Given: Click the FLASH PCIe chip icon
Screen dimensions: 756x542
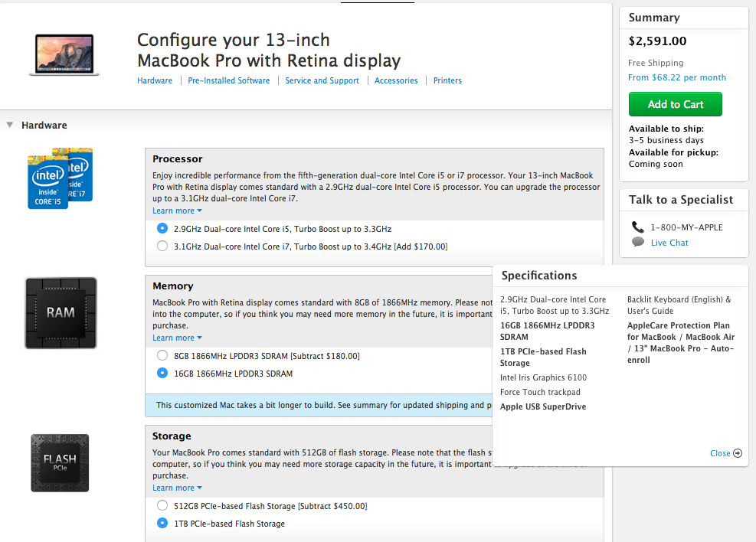Looking at the screenshot, I should click(60, 463).
